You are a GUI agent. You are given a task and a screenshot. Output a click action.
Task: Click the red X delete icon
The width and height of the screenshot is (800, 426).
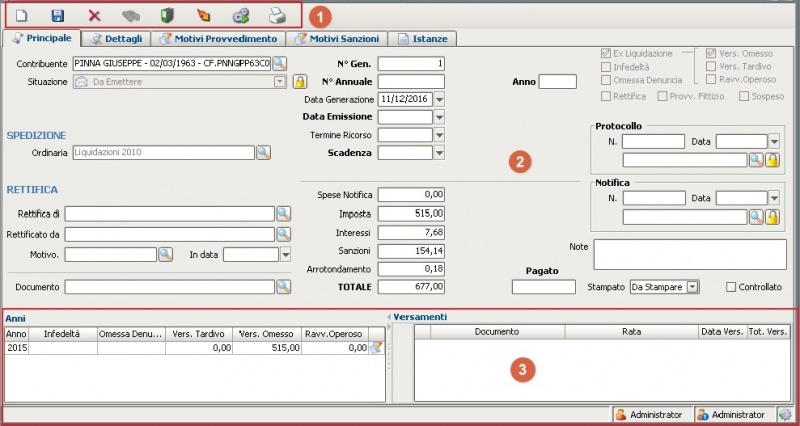(x=94, y=16)
